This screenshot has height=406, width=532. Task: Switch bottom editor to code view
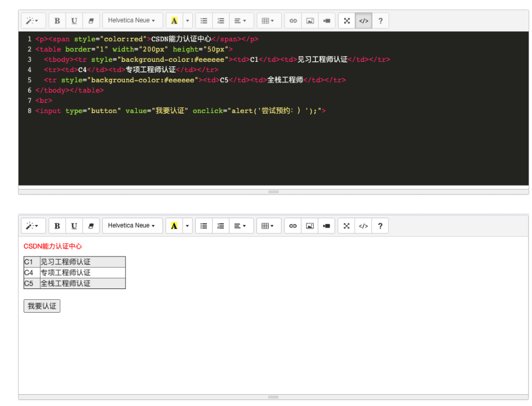tap(363, 226)
